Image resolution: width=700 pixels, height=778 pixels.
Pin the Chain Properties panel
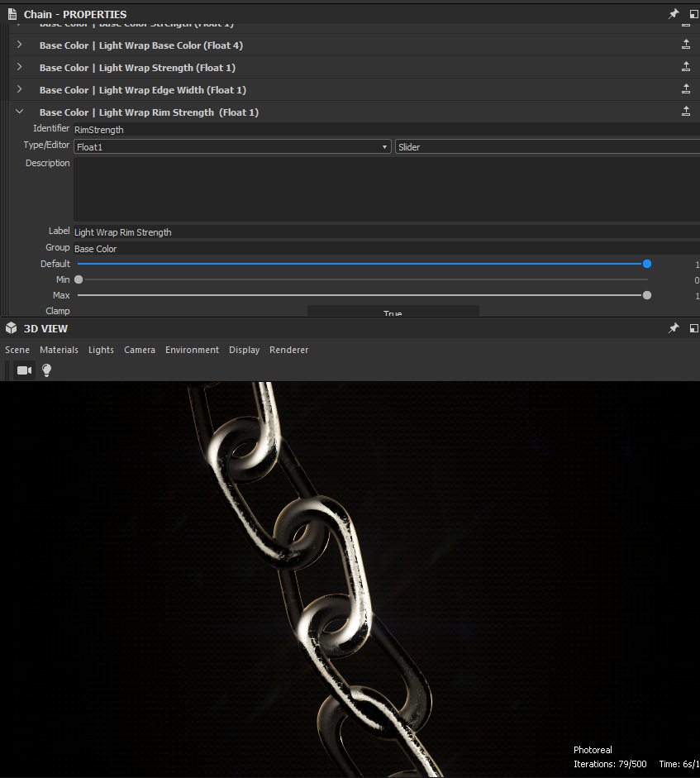[674, 14]
